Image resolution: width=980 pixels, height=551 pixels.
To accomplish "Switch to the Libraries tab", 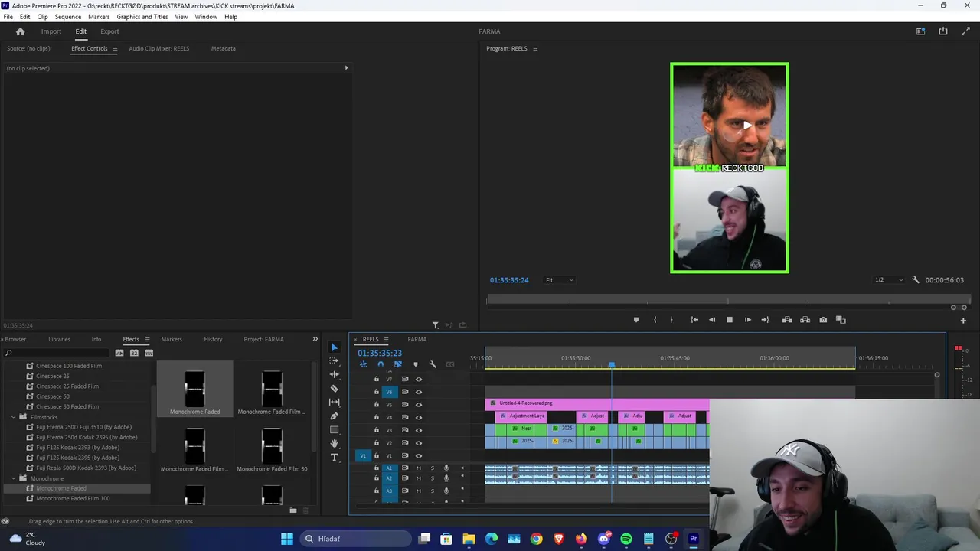I will coord(59,339).
